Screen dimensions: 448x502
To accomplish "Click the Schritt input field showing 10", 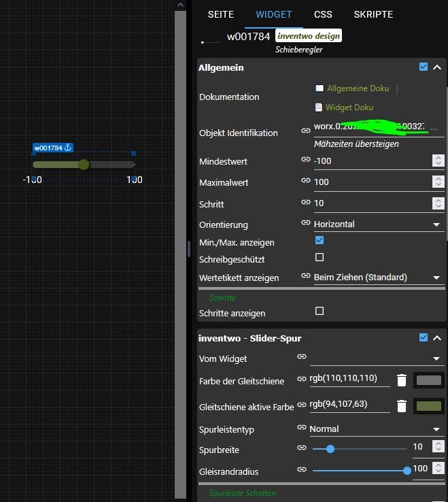I will [372, 203].
